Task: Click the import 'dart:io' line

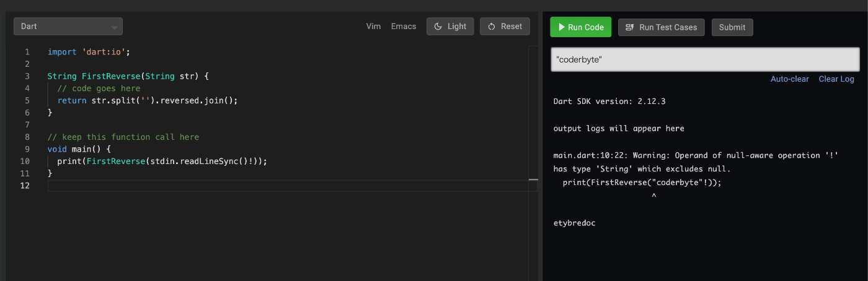Action: coord(89,52)
